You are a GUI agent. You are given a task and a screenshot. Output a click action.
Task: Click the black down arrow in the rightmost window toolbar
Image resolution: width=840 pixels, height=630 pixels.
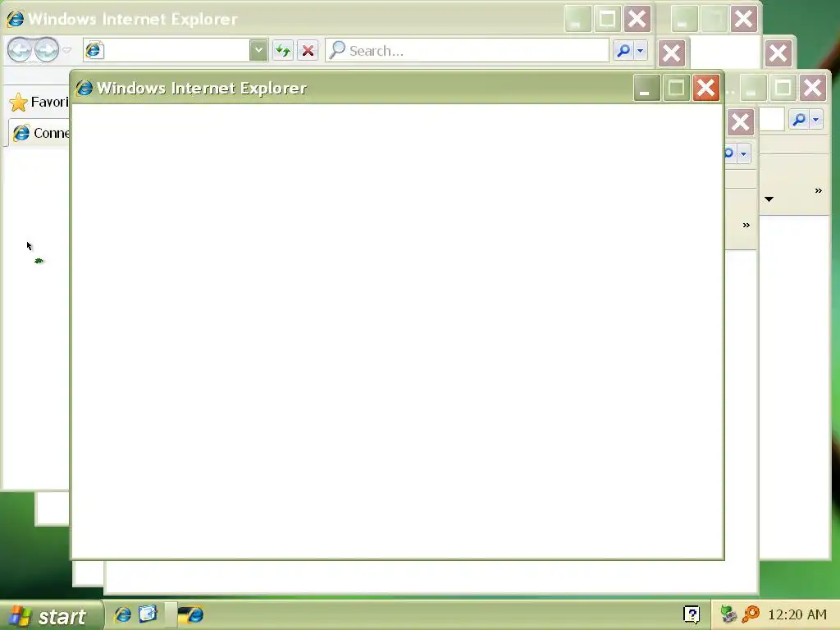point(769,199)
